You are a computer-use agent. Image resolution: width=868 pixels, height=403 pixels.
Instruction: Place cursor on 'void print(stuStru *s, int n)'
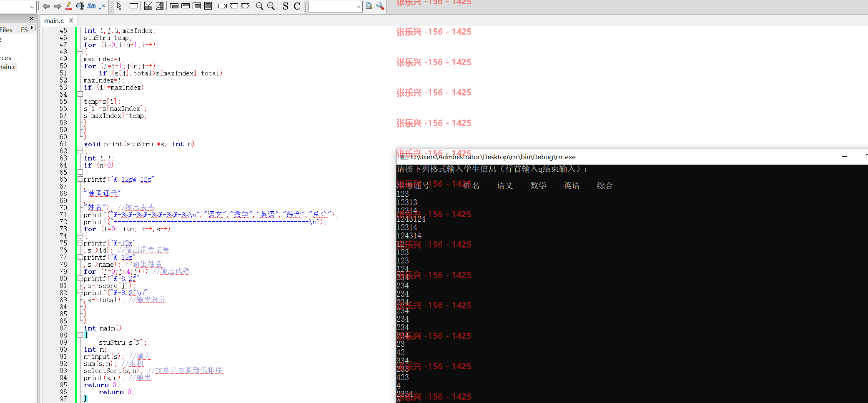pyautogui.click(x=139, y=144)
